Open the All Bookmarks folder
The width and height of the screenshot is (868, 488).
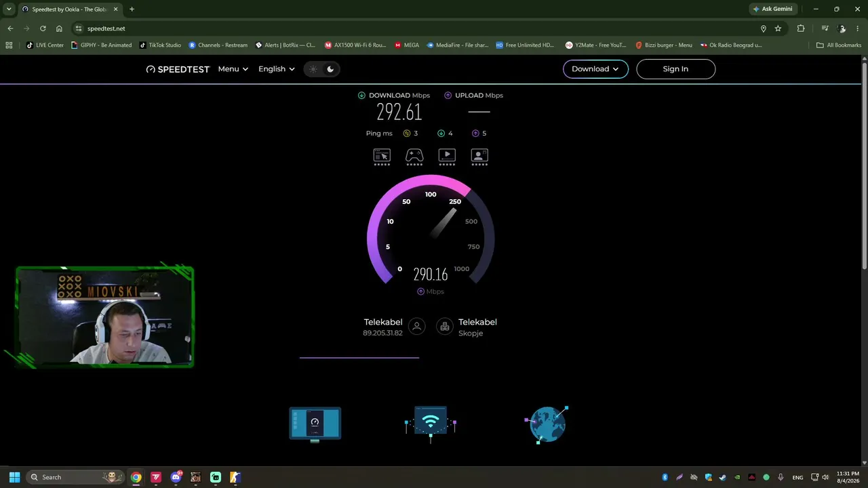[839, 45]
